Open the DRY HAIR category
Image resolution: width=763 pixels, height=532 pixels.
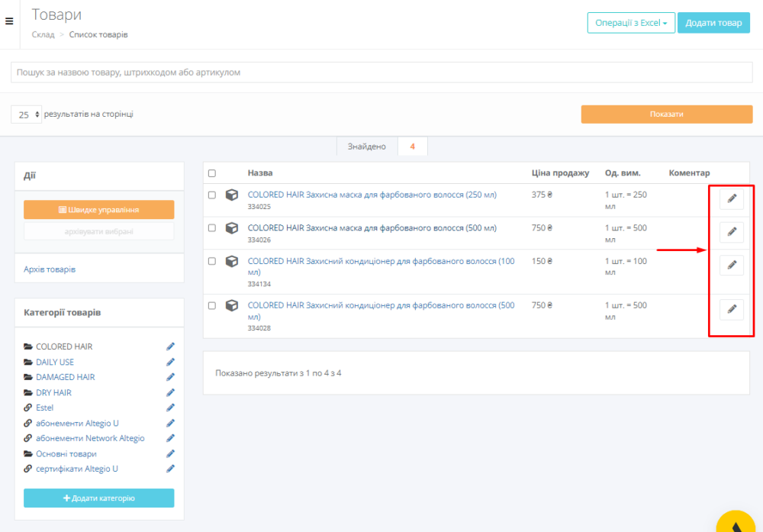53,393
